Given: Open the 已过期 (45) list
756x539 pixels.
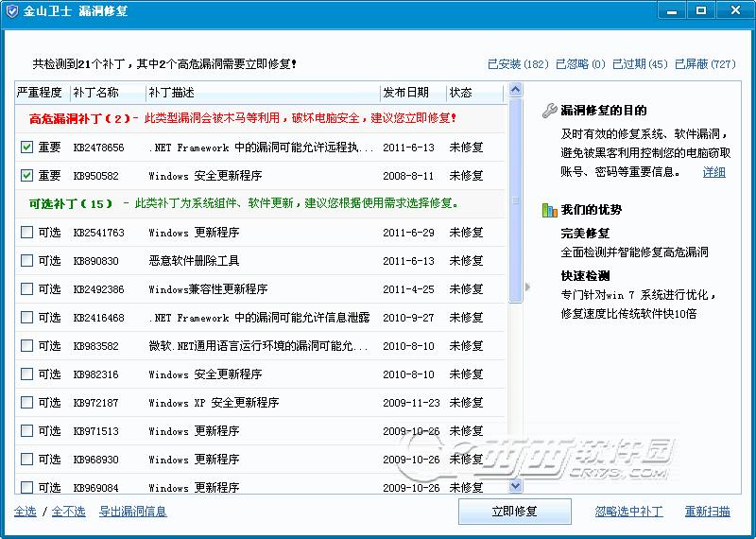Looking at the screenshot, I should [x=640, y=64].
